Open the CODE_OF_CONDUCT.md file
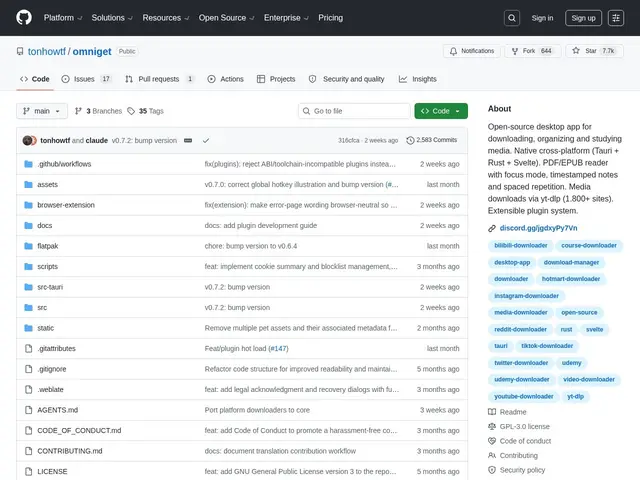Viewport: 640px width, 480px height. point(79,431)
